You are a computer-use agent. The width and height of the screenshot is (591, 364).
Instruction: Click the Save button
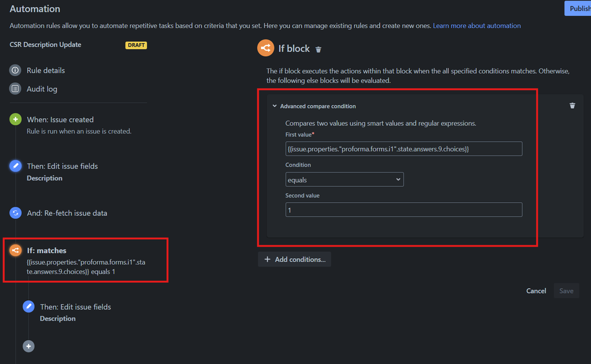click(x=566, y=291)
